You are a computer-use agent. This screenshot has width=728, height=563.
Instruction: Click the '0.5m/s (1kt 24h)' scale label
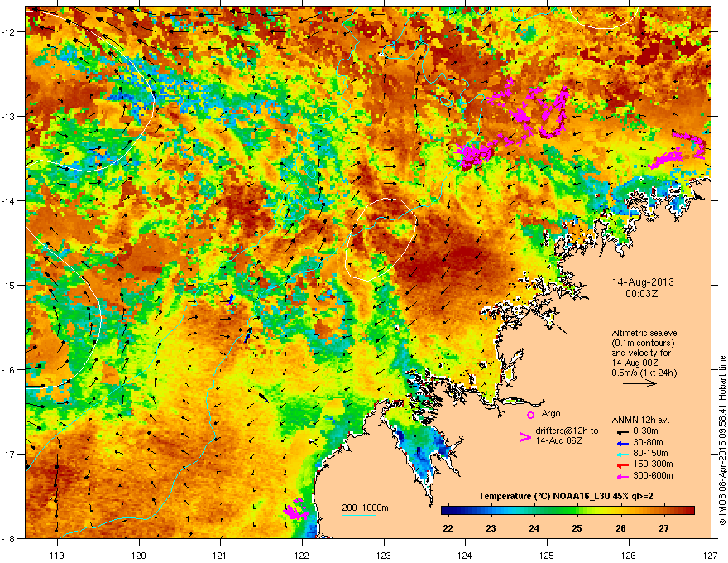pos(644,373)
